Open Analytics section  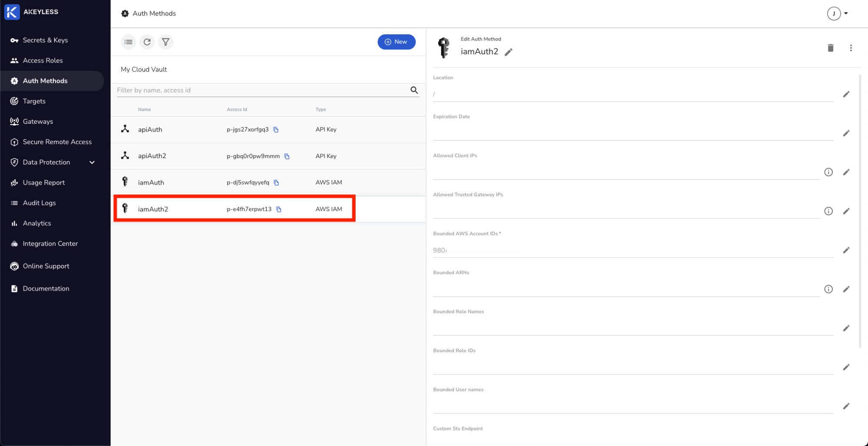pos(37,223)
